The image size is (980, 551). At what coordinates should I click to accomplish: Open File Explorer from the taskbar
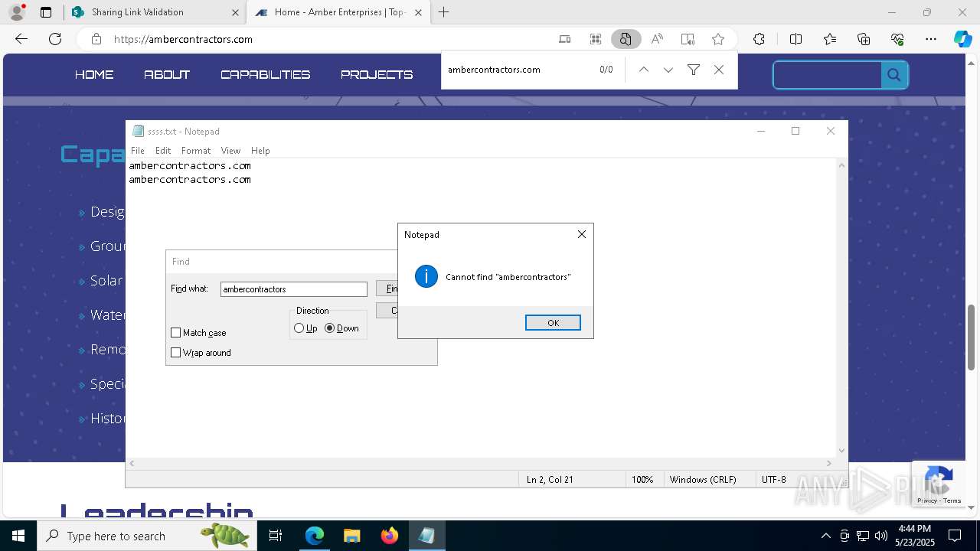click(351, 536)
